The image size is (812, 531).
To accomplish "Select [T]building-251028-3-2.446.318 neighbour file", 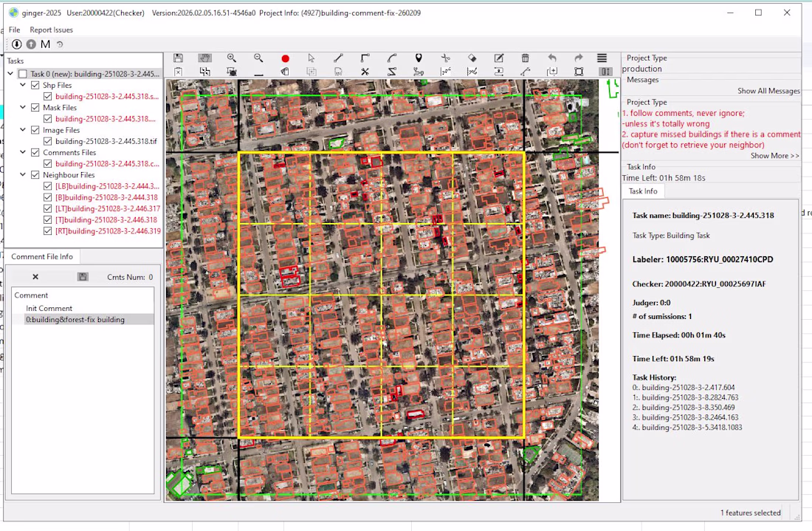I will point(106,219).
